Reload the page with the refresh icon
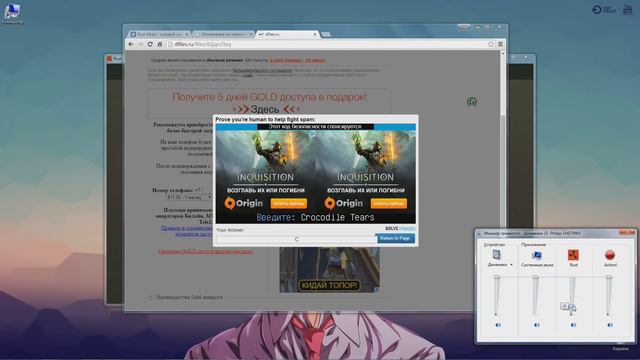Screen dimensions: 640x360 pyautogui.click(x=150, y=44)
